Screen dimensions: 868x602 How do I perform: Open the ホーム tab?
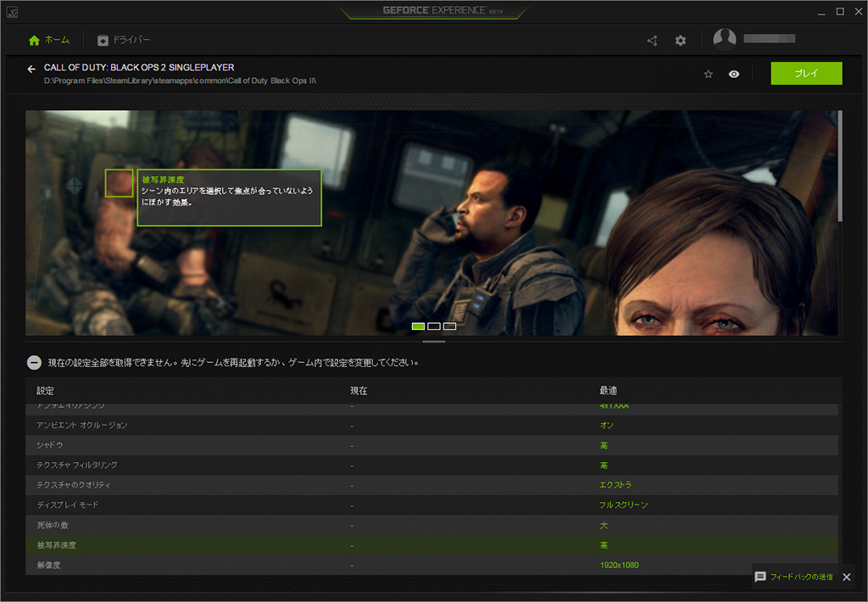click(x=49, y=40)
